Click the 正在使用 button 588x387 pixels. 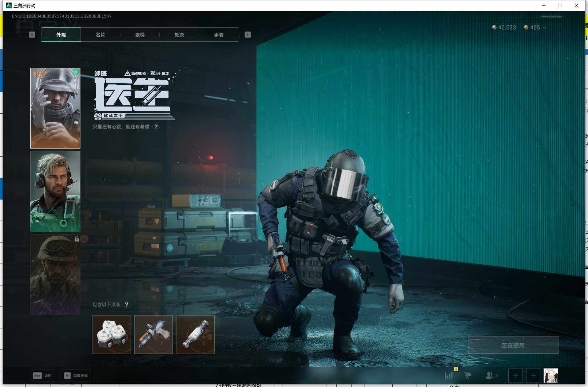[513, 345]
